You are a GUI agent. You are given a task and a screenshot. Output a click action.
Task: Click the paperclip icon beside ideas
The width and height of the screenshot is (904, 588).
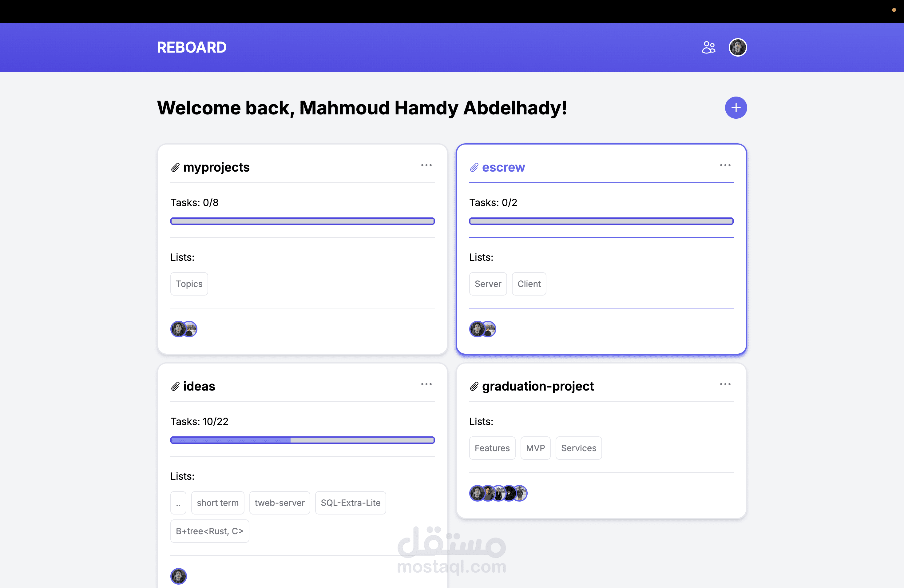[175, 387]
